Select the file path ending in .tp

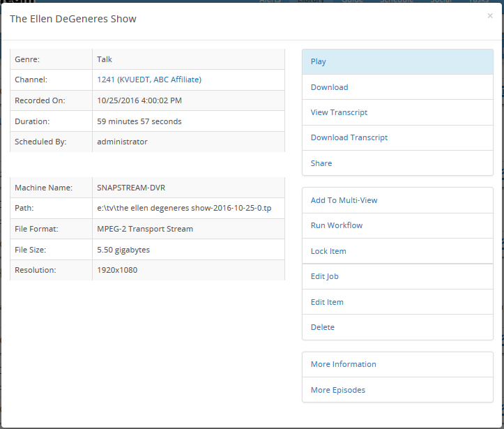pos(184,208)
